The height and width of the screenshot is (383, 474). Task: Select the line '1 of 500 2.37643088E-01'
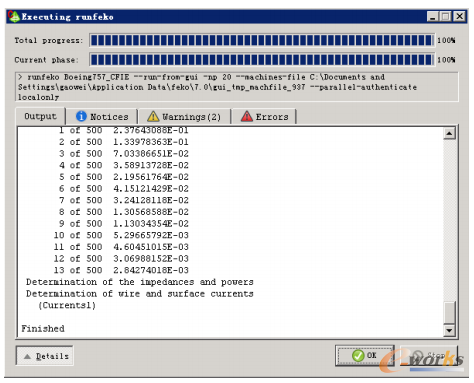coord(124,130)
